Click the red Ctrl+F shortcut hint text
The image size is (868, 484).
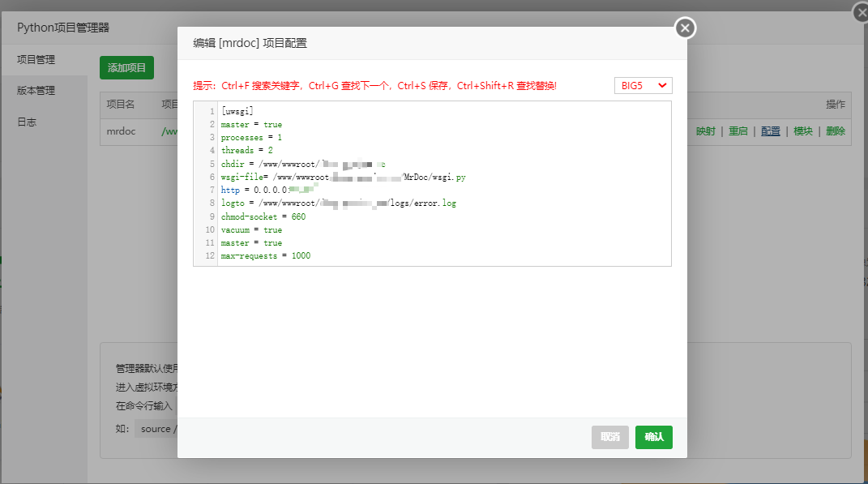coord(374,86)
